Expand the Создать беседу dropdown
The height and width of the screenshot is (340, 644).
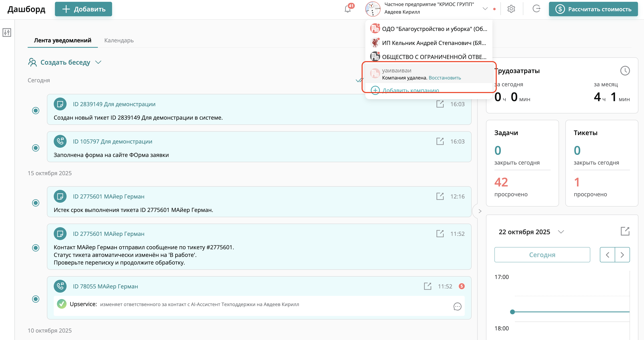[x=98, y=62]
